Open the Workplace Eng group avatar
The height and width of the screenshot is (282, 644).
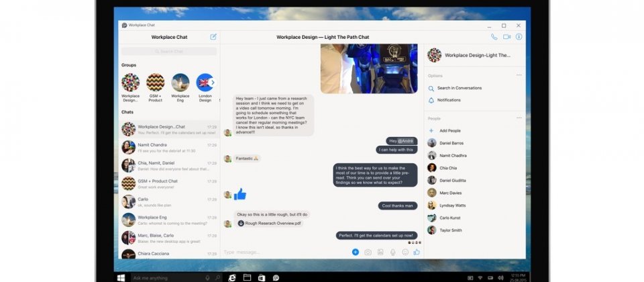(180, 82)
